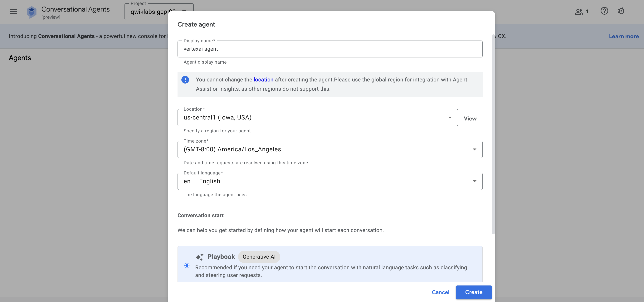The height and width of the screenshot is (302, 644).
Task: Open the active users panel icon
Action: click(x=579, y=11)
